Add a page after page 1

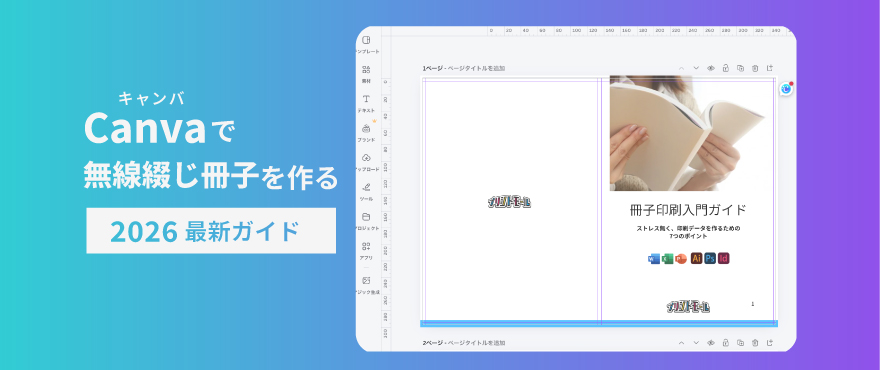point(770,68)
